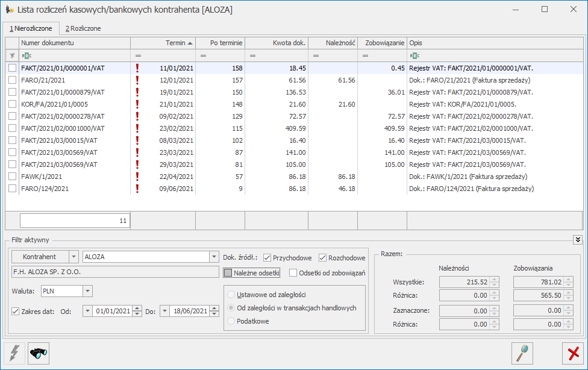Select the Nierozliczone tab
The image size is (588, 370).
point(30,28)
